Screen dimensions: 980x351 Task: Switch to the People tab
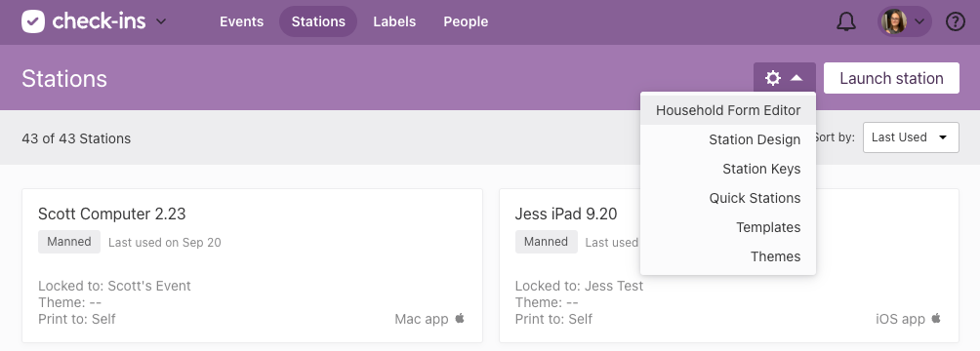466,21
